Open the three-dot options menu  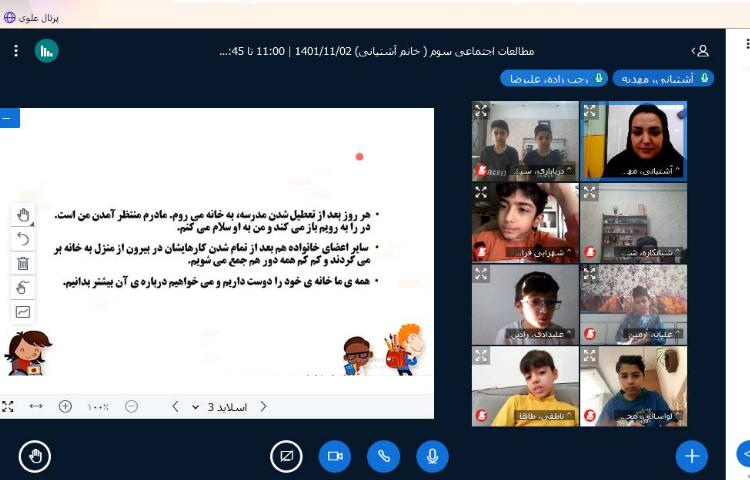[x=16, y=51]
